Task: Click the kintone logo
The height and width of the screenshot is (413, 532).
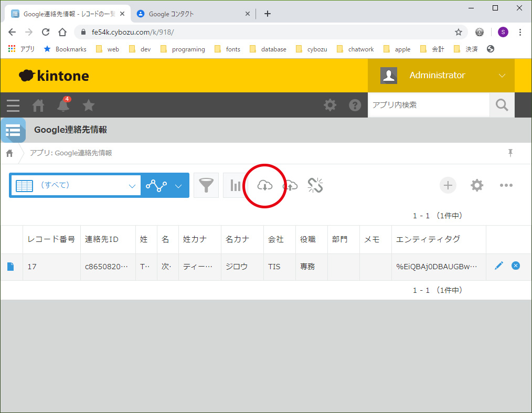Action: [x=54, y=76]
